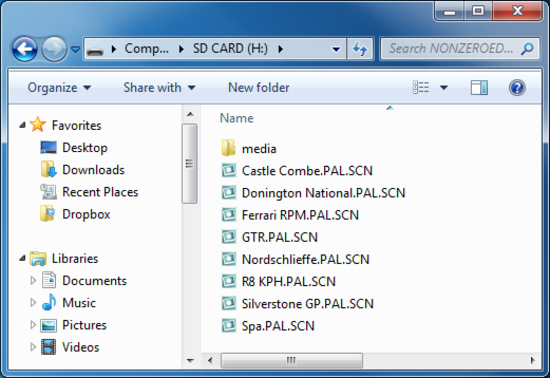
Task: Sort by the Name column header
Action: tap(236, 118)
